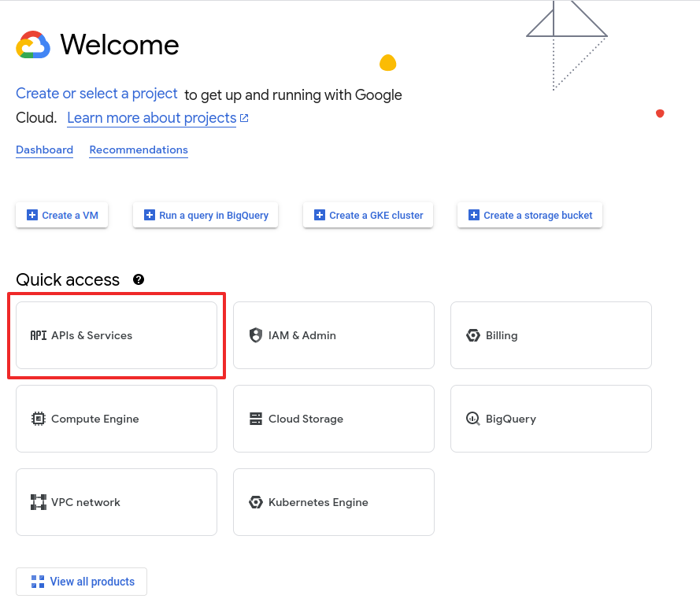Open the View all products button

point(82,582)
